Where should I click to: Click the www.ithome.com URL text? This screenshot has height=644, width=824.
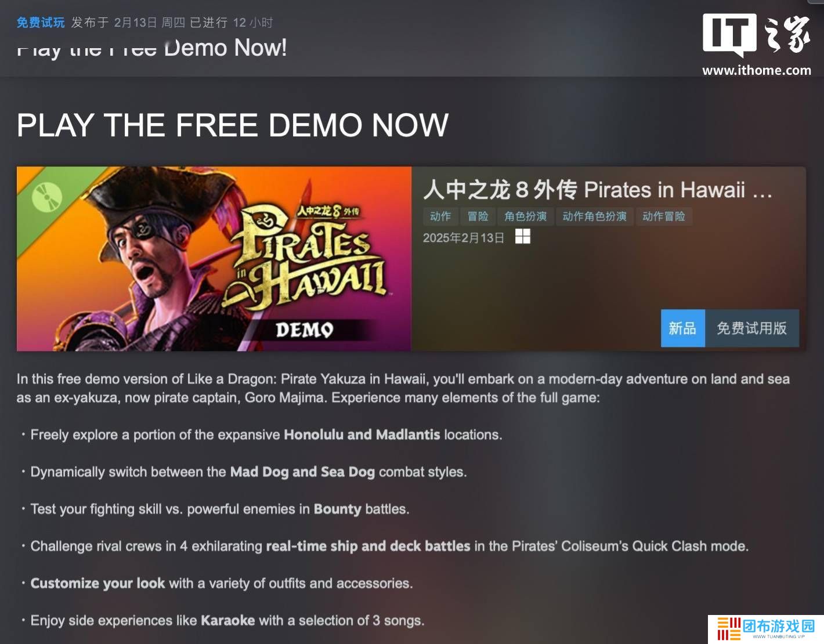tap(757, 70)
